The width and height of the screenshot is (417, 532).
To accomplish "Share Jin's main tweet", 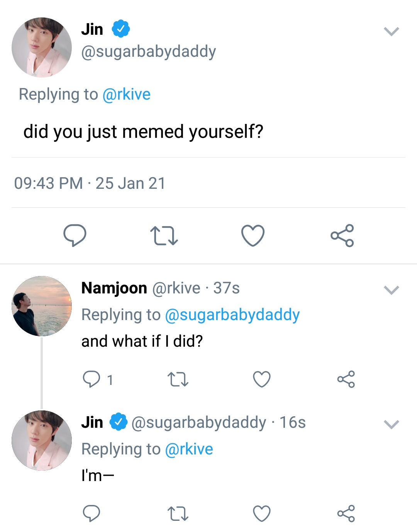I will click(x=342, y=236).
